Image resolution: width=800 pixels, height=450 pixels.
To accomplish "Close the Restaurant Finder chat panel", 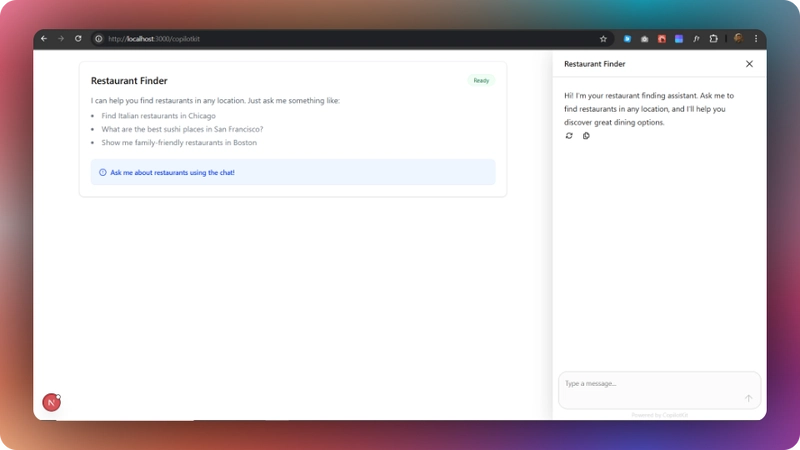I will pyautogui.click(x=749, y=64).
